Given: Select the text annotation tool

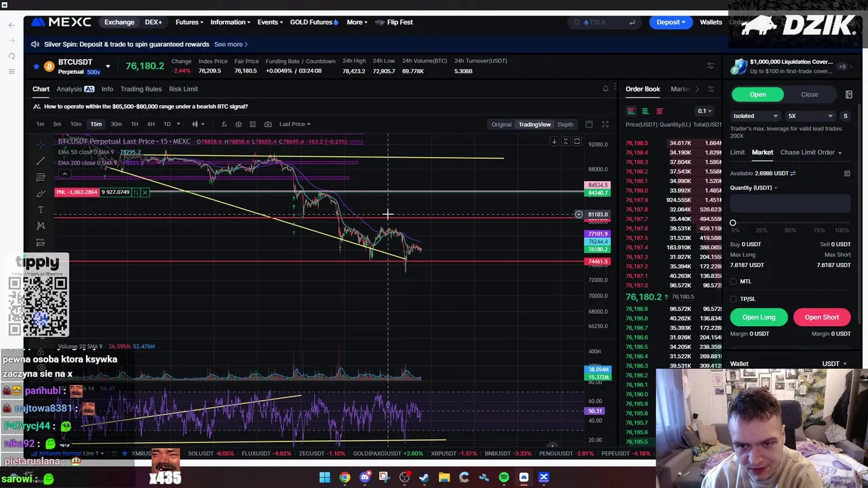Looking at the screenshot, I should [x=41, y=209].
